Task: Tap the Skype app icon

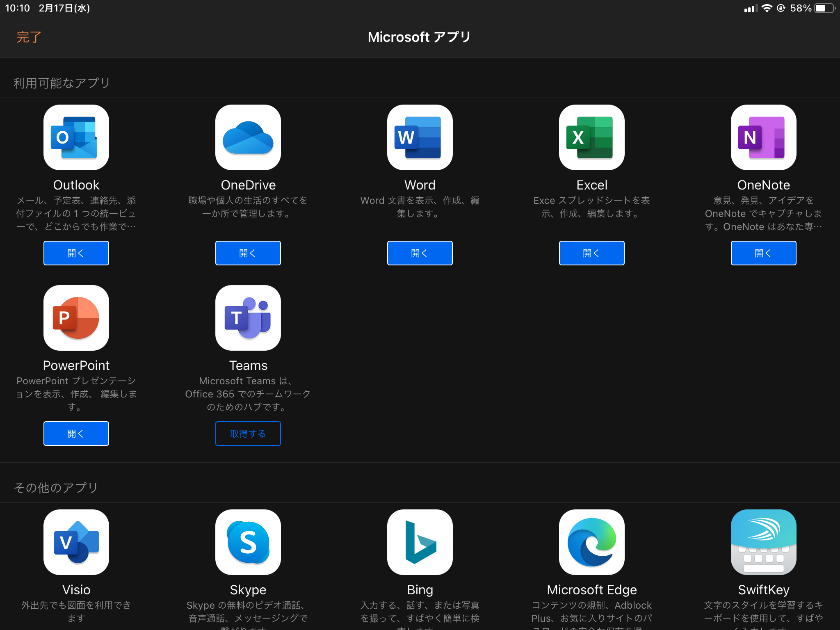Action: pos(248,542)
